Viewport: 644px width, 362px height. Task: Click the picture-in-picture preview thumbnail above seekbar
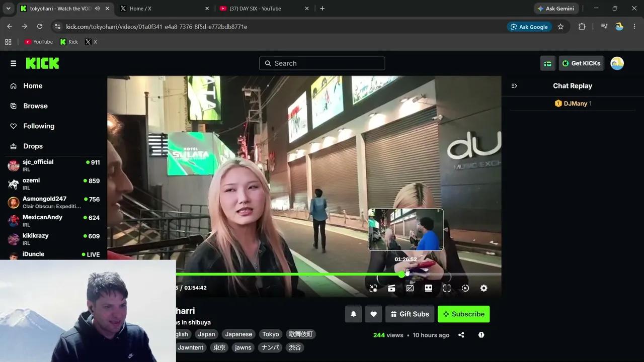[406, 229]
